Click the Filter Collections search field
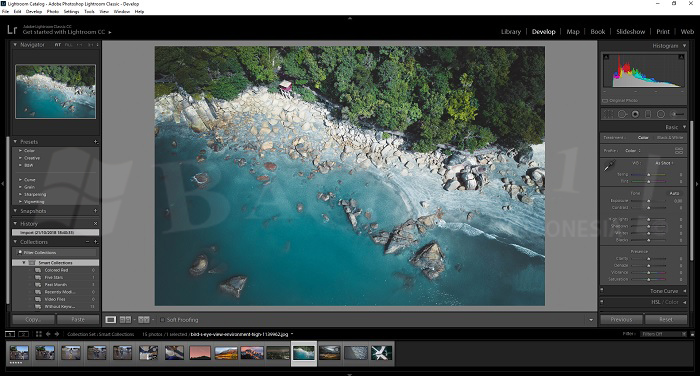 (x=56, y=252)
